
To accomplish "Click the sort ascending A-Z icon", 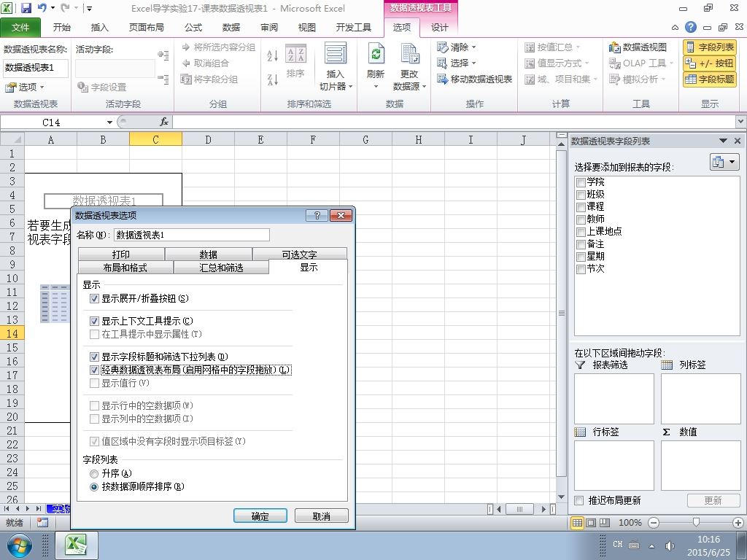I will coord(273,55).
